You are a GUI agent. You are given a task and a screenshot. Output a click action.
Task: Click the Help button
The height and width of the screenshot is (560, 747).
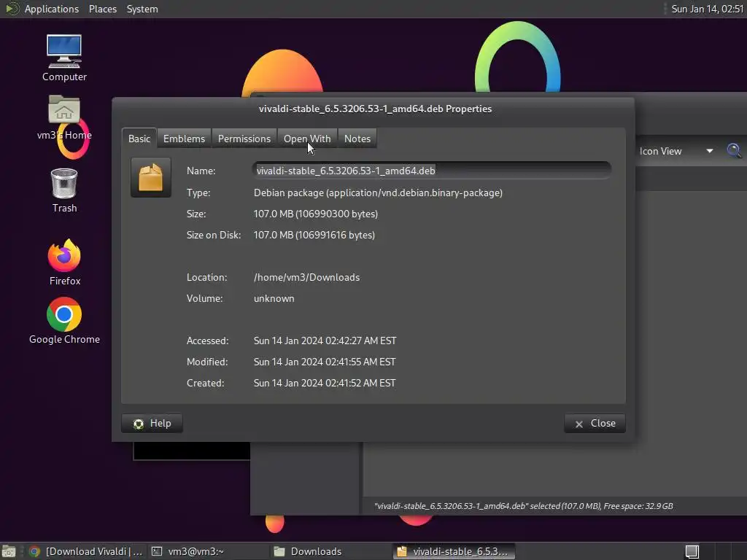pyautogui.click(x=152, y=424)
